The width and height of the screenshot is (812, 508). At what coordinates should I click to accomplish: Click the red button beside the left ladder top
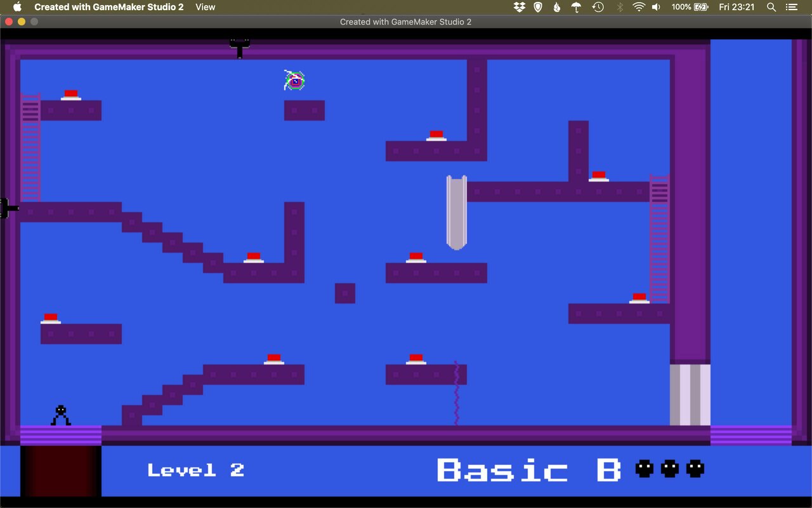(x=71, y=95)
